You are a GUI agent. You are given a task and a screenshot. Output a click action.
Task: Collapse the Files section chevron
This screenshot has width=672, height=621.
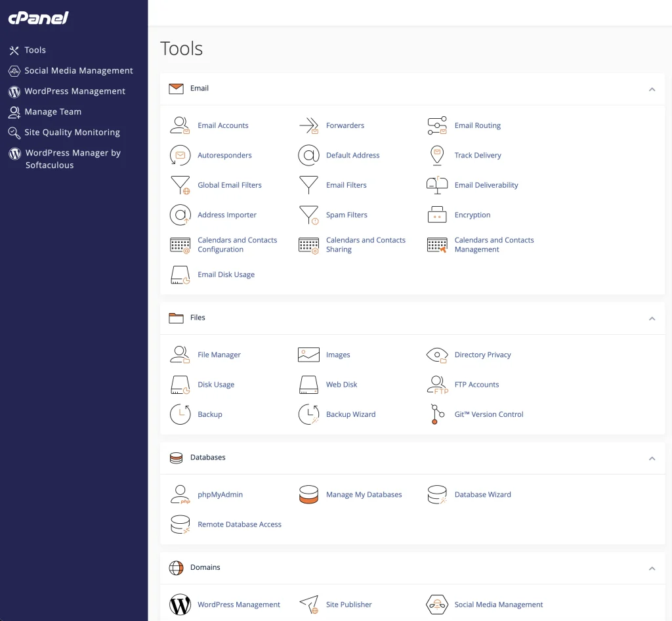[652, 318]
